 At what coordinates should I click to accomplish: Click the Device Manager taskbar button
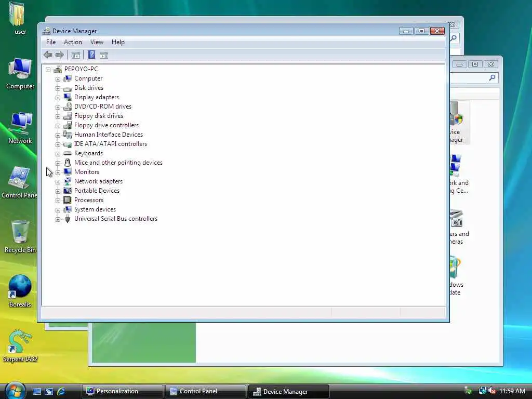coord(289,391)
